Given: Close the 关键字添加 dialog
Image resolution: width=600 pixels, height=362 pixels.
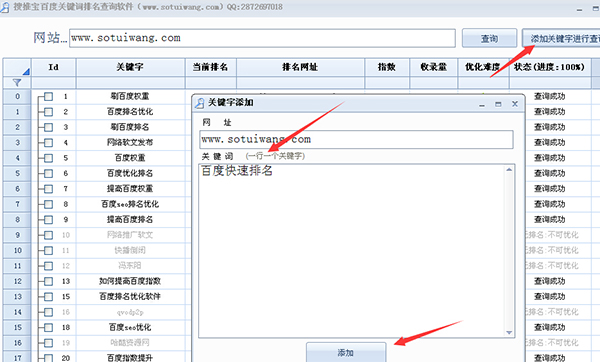Looking at the screenshot, I should (x=515, y=104).
